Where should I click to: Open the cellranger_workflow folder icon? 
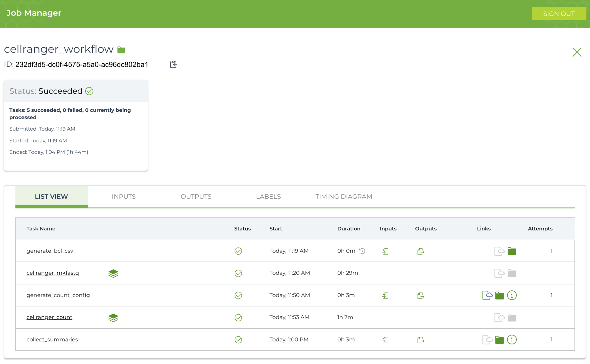(121, 50)
